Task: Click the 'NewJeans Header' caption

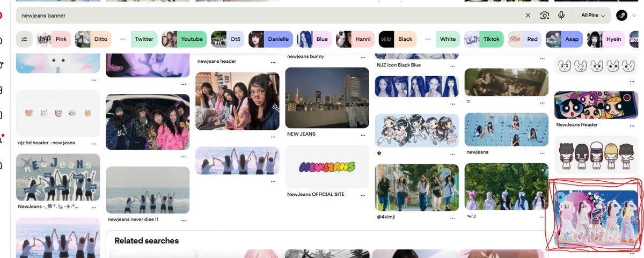Action: click(x=577, y=124)
